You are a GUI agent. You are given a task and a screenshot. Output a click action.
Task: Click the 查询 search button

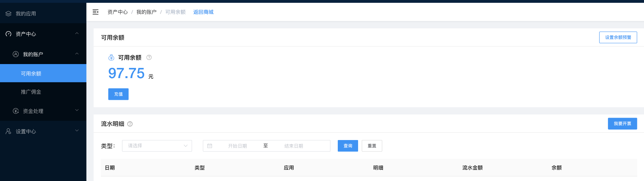click(x=348, y=146)
